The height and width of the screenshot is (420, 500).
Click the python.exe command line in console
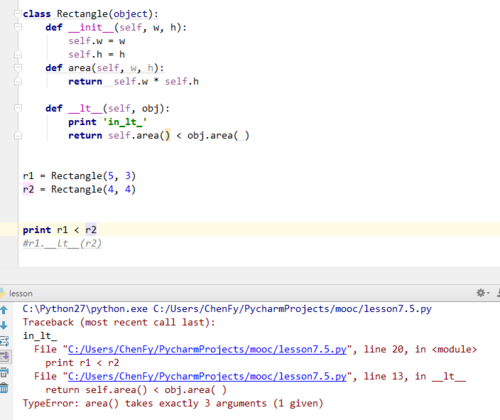point(227,309)
